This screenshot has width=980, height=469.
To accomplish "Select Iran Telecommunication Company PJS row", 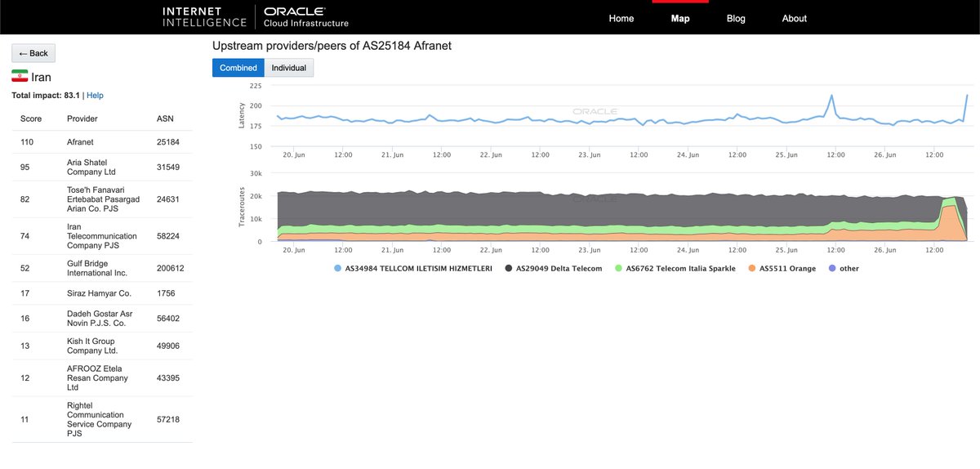I will point(102,235).
